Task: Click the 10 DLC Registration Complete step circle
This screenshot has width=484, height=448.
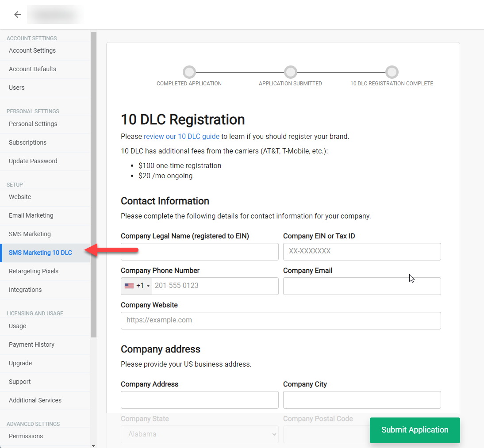Action: [x=392, y=72]
